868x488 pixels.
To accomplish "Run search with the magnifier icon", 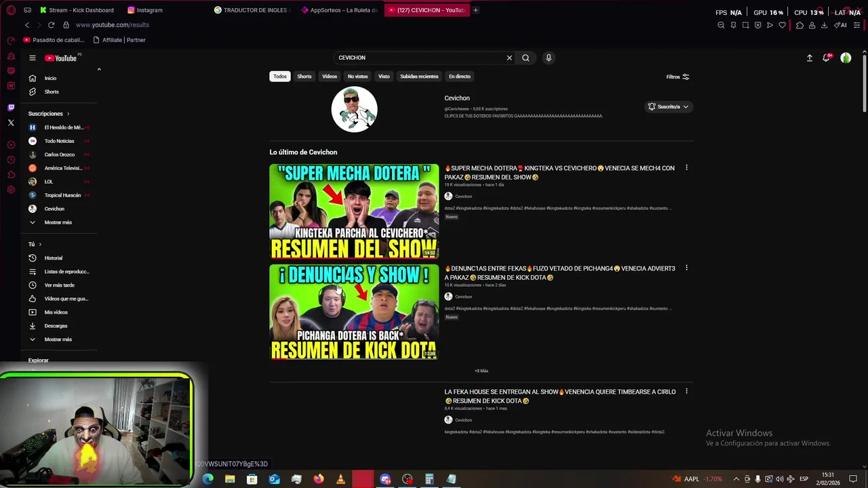I will click(x=526, y=58).
